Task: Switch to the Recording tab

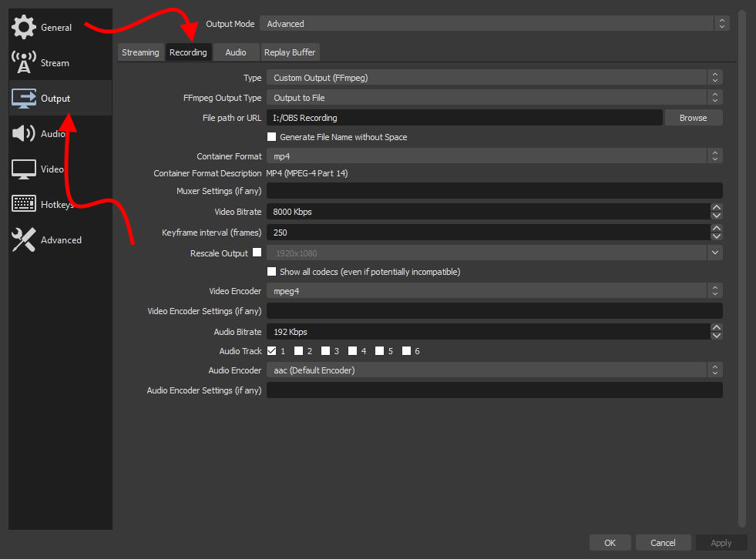Action: point(188,52)
